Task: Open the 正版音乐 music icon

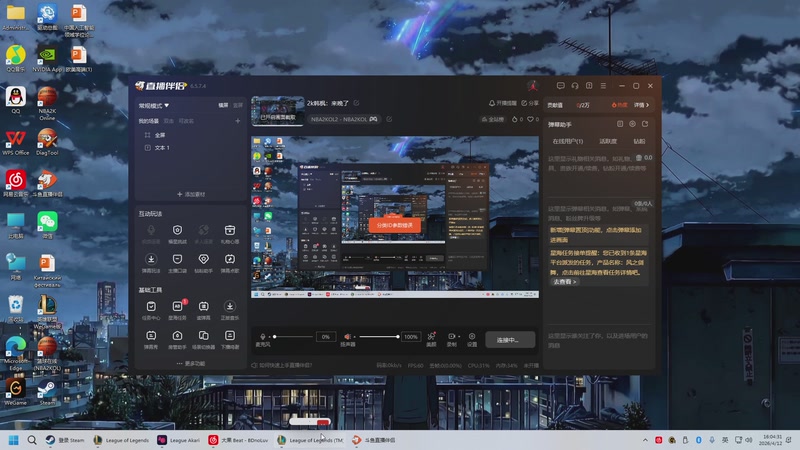Action: tap(230, 306)
